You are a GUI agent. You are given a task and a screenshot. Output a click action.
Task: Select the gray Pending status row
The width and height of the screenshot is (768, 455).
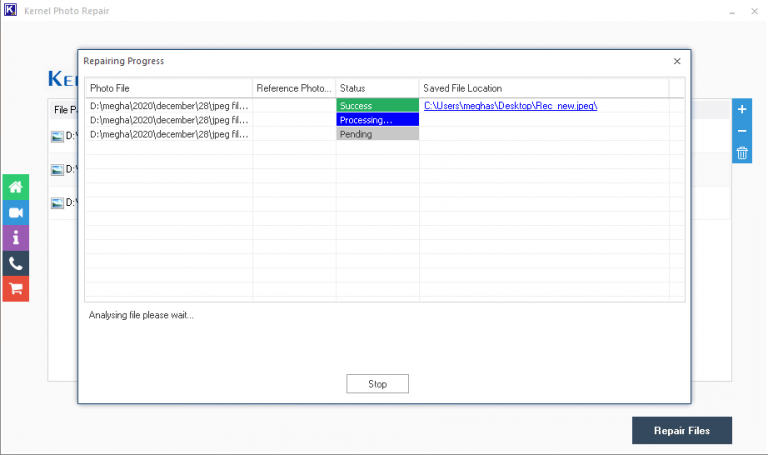[377, 134]
